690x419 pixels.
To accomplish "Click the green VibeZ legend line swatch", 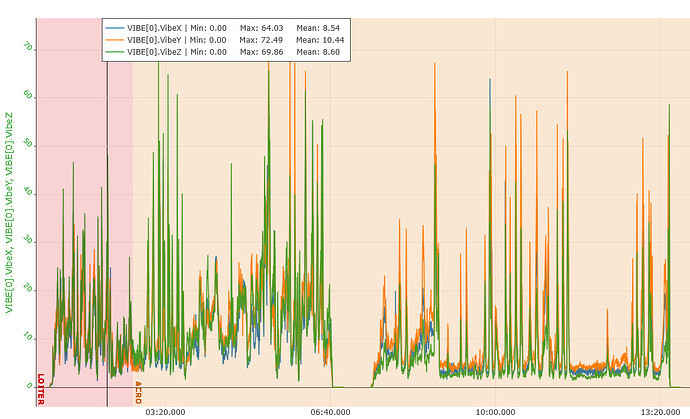I will point(115,51).
